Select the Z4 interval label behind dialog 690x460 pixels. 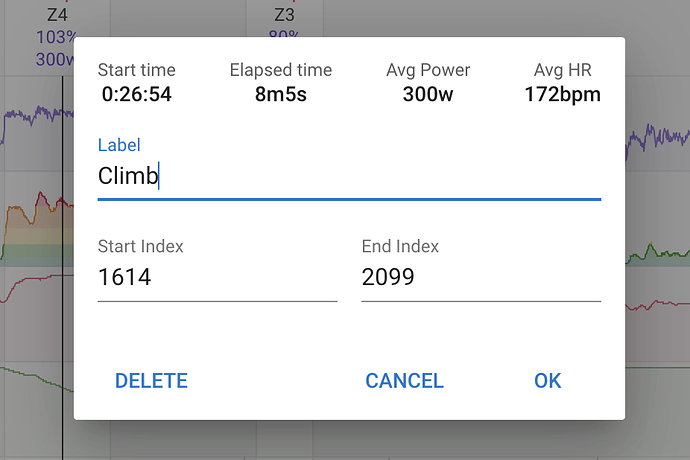coord(57,15)
